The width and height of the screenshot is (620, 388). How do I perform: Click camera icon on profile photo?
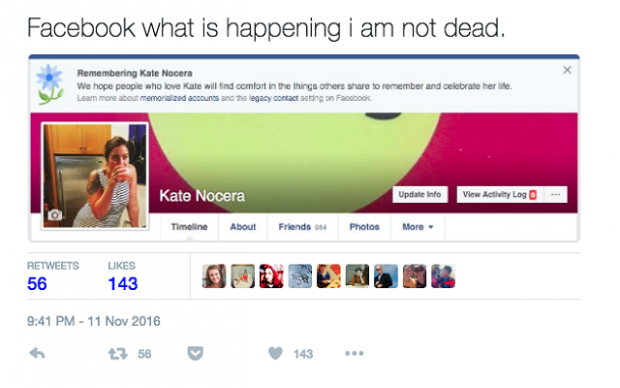pyautogui.click(x=55, y=215)
